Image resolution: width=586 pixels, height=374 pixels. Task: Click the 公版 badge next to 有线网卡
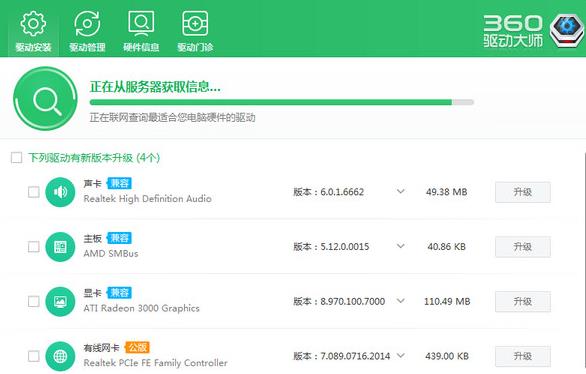[x=137, y=347]
